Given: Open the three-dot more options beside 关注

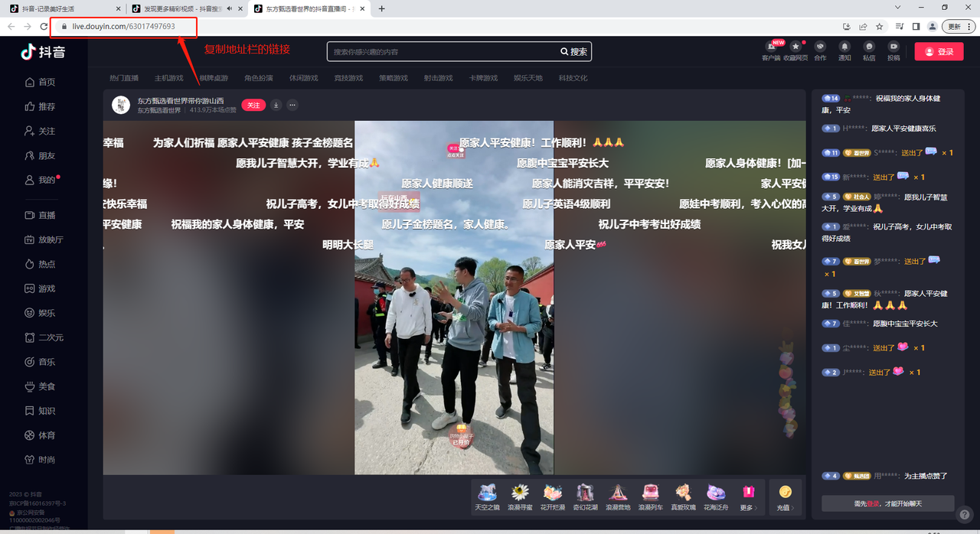Looking at the screenshot, I should point(292,105).
